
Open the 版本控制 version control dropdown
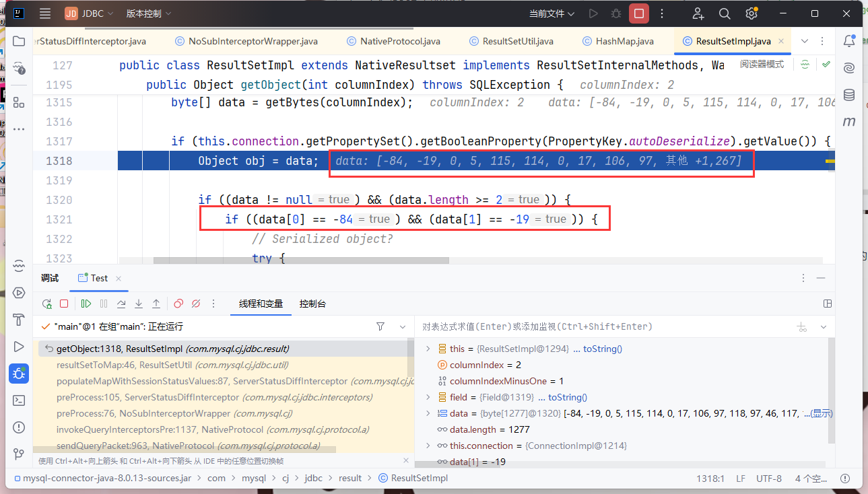coord(148,13)
